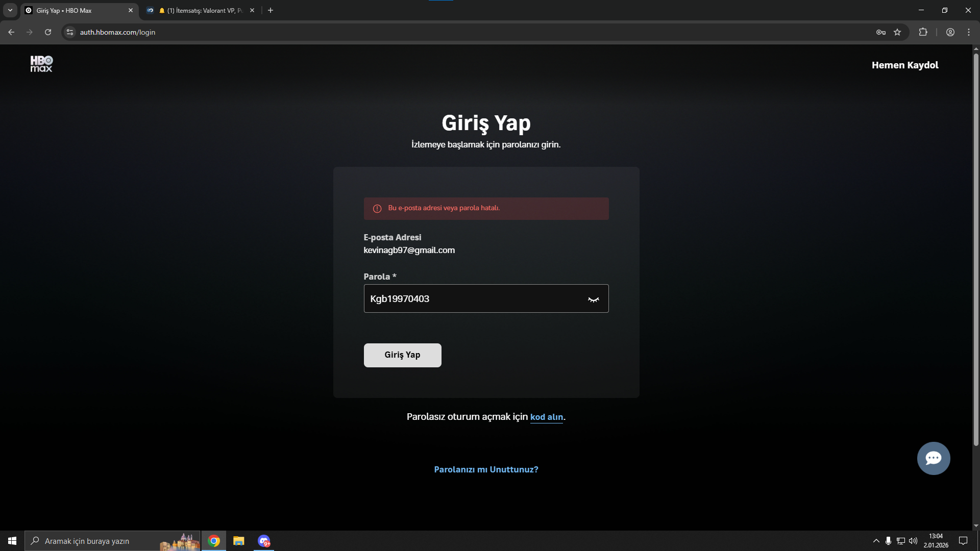Submit with the Giriş Yap button
Viewport: 980px width, 551px height.
click(402, 355)
